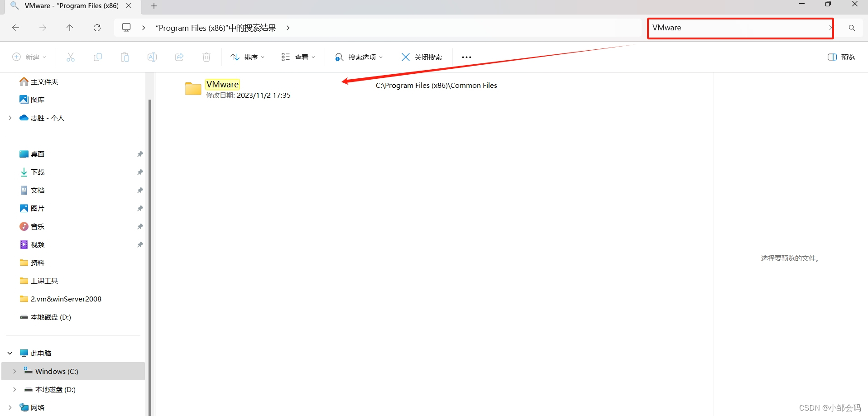The image size is (868, 416).
Task: Navigate up one folder level
Action: (70, 28)
